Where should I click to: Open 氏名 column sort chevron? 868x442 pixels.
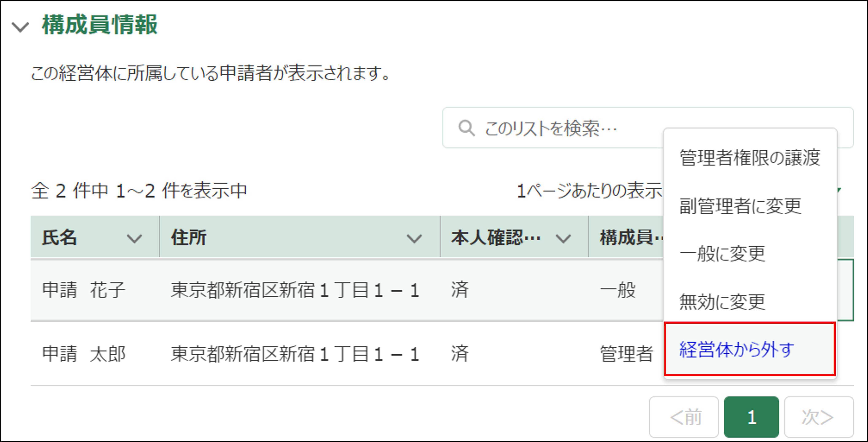coord(134,239)
